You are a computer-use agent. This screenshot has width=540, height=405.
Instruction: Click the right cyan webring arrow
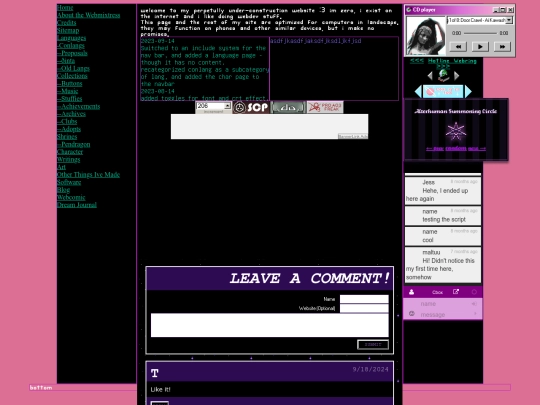(468, 91)
